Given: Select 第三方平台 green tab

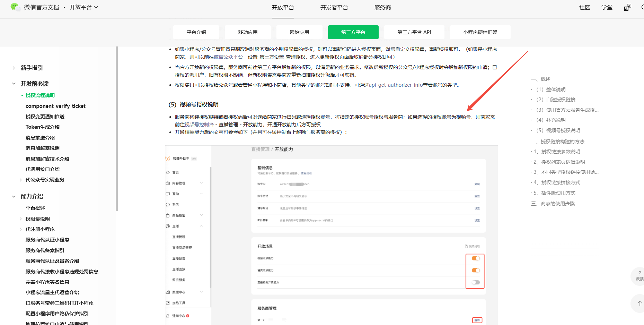Looking at the screenshot, I should pos(353,32).
